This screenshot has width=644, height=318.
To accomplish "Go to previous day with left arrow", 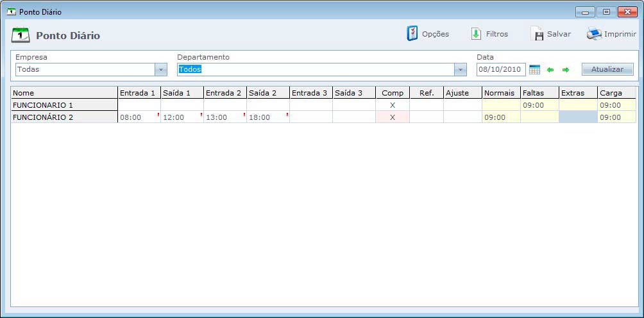I will click(550, 69).
